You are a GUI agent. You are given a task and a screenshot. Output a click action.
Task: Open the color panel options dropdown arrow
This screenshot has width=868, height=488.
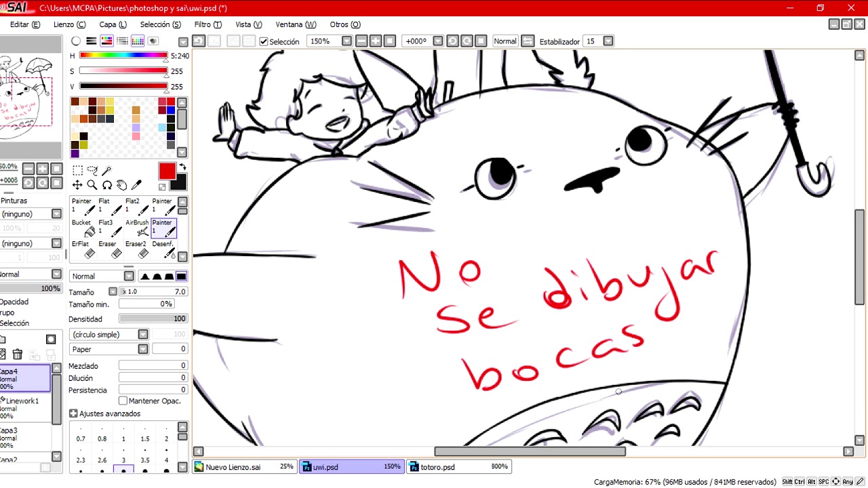pos(183,42)
